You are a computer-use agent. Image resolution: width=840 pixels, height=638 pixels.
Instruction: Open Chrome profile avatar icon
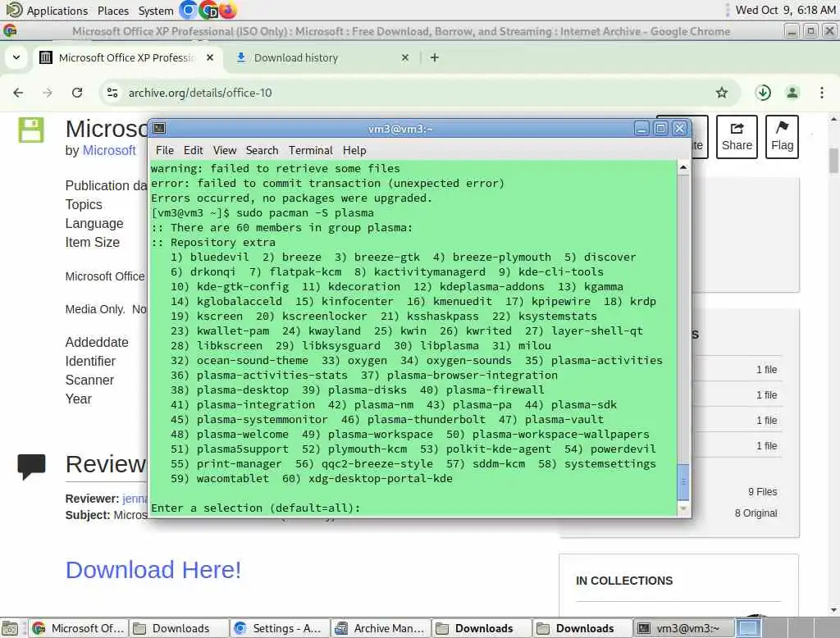(x=792, y=93)
